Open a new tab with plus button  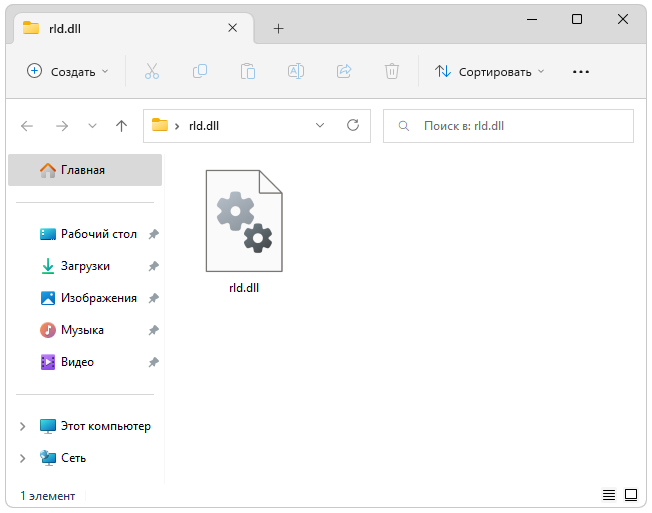278,28
